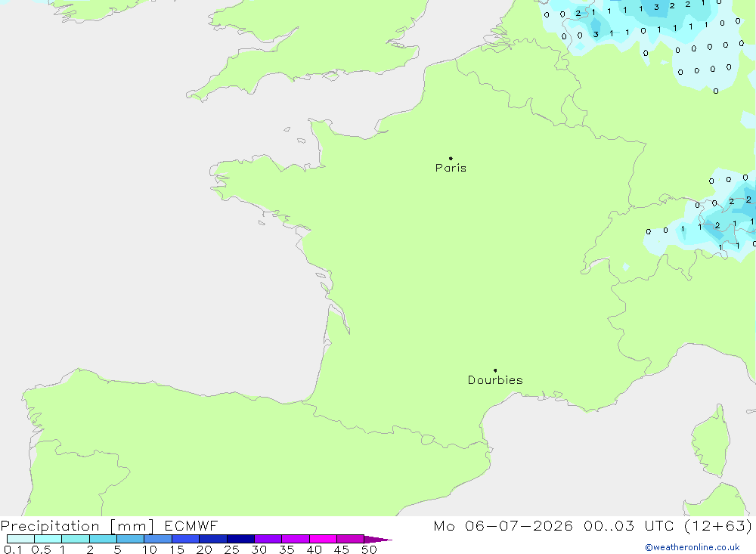Pick the 5–10 mm legend swatch
Image resolution: width=756 pixels, height=554 pixels.
[131, 539]
